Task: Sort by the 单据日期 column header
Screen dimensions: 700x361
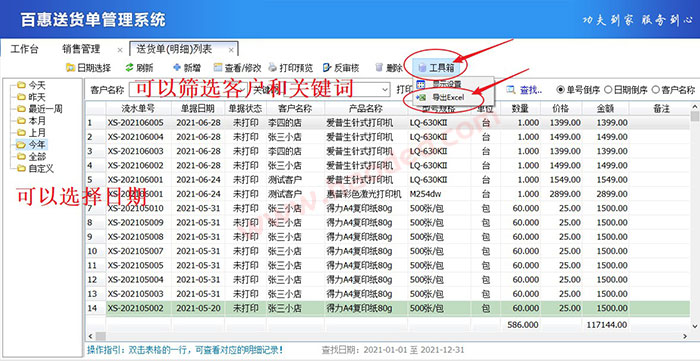Action: pos(198,108)
